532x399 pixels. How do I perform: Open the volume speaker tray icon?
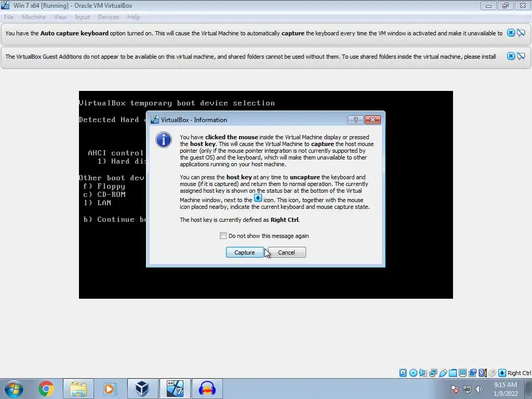click(x=479, y=389)
